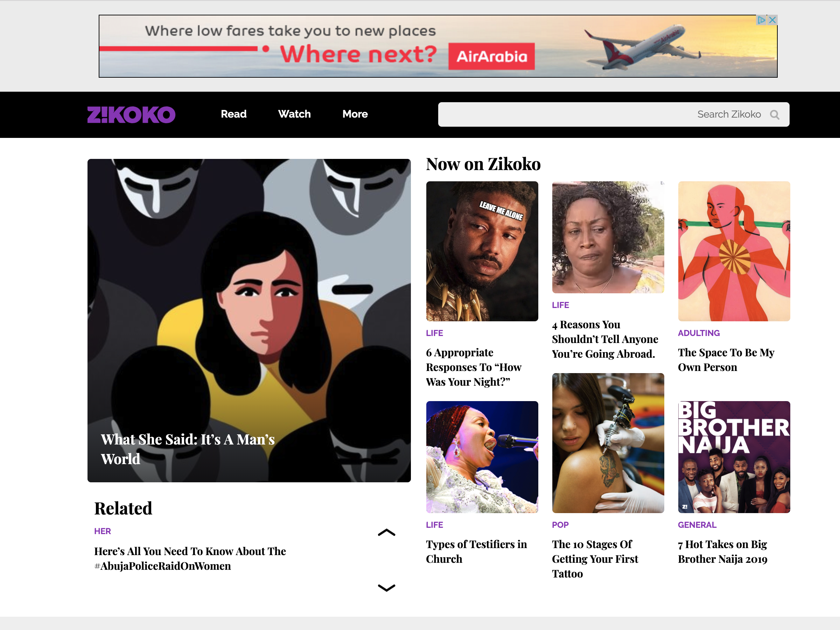The height and width of the screenshot is (630, 840).
Task: Open the AirArabia banner advertisement
Action: point(438,46)
